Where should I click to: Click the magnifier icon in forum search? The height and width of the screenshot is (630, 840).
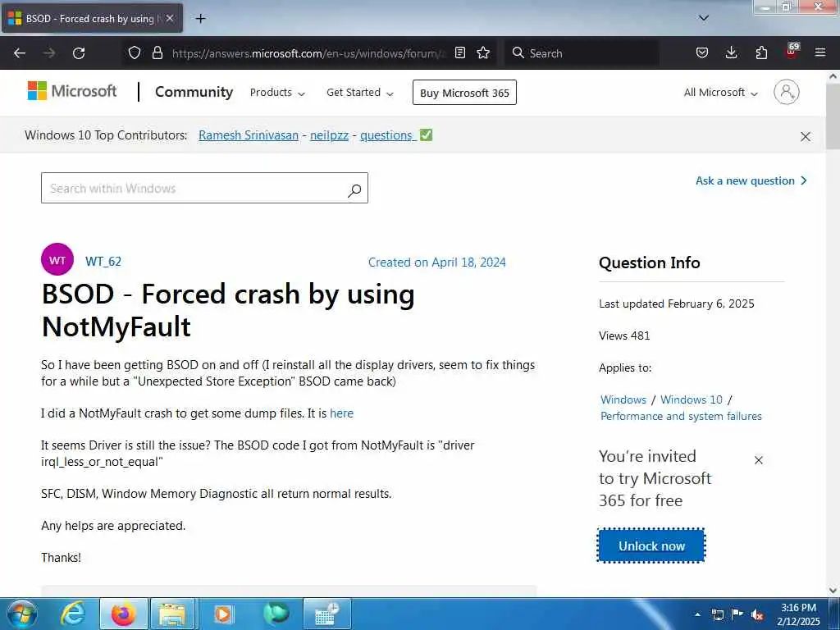click(x=354, y=189)
